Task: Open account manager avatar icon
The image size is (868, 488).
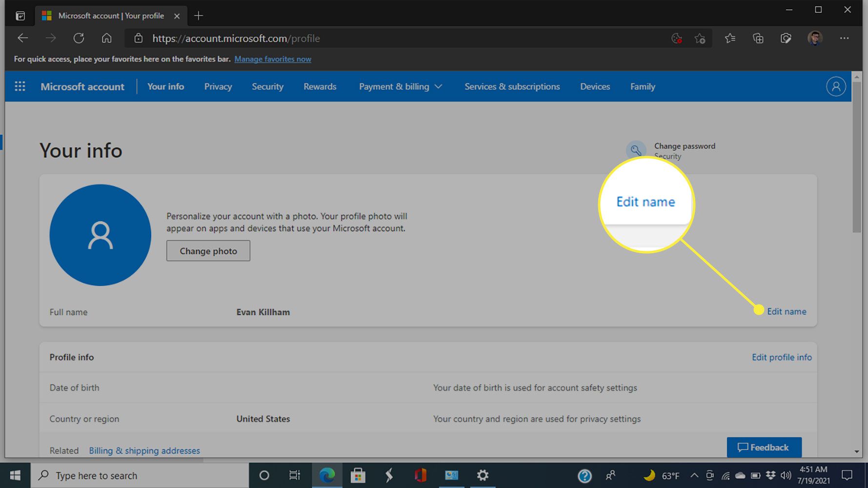Action: pyautogui.click(x=836, y=86)
